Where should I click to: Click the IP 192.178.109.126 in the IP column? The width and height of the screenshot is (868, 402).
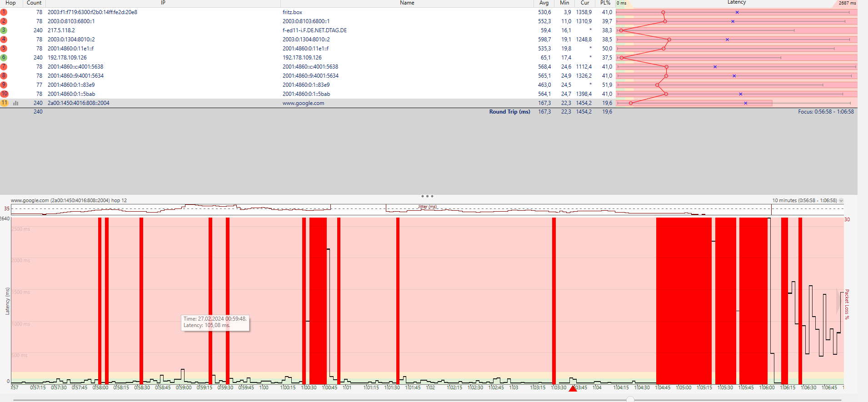pyautogui.click(x=67, y=58)
